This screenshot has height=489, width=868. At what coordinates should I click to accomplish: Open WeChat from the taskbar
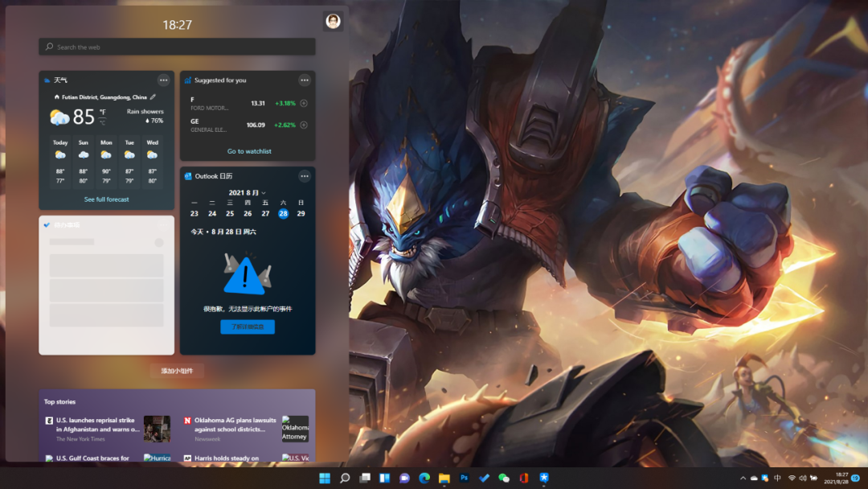click(x=504, y=478)
